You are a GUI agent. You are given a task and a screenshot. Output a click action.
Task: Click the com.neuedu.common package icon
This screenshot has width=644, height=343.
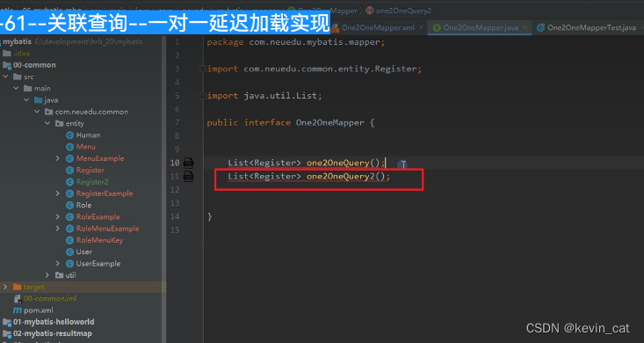[x=49, y=112]
